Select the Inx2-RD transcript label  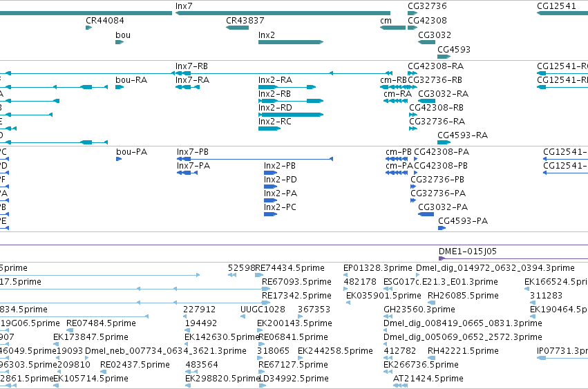275,108
